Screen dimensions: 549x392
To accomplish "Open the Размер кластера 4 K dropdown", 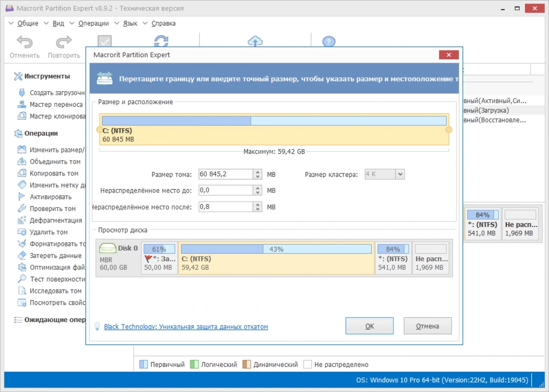I will coord(400,174).
